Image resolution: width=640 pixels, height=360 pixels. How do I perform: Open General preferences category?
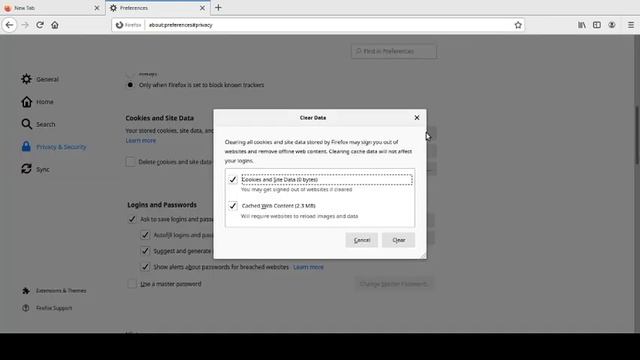40,79
